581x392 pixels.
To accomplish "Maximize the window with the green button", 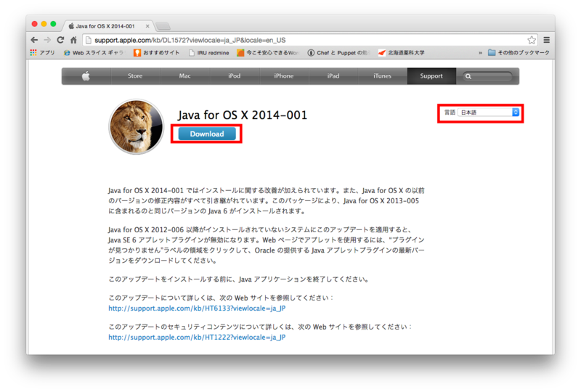I will 53,24.
